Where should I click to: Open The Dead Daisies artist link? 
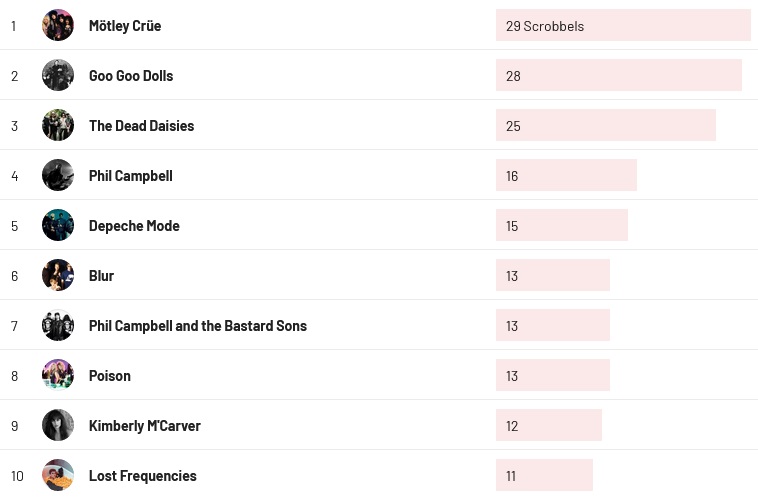pos(141,126)
